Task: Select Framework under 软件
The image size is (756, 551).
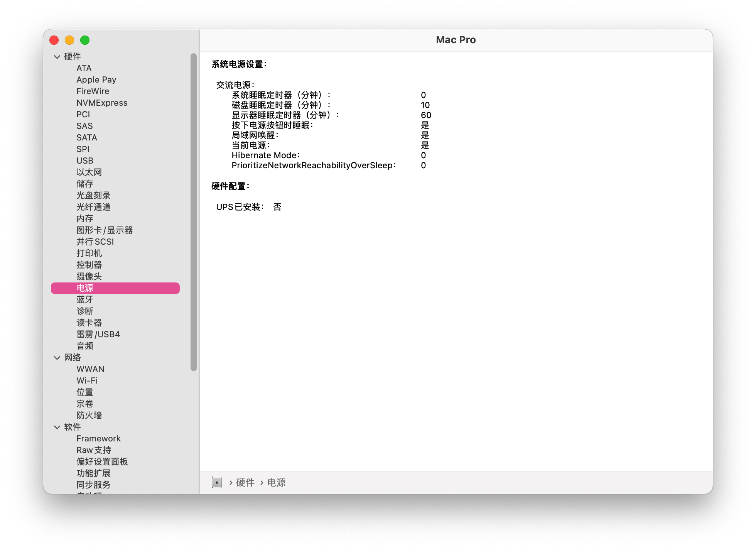Action: pyautogui.click(x=98, y=438)
